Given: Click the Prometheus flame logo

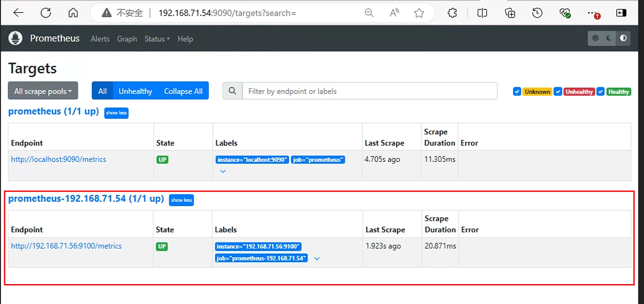Looking at the screenshot, I should coord(16,38).
